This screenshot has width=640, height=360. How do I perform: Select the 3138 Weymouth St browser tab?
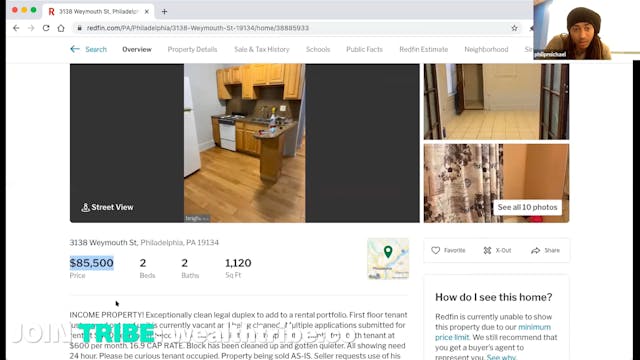click(98, 11)
